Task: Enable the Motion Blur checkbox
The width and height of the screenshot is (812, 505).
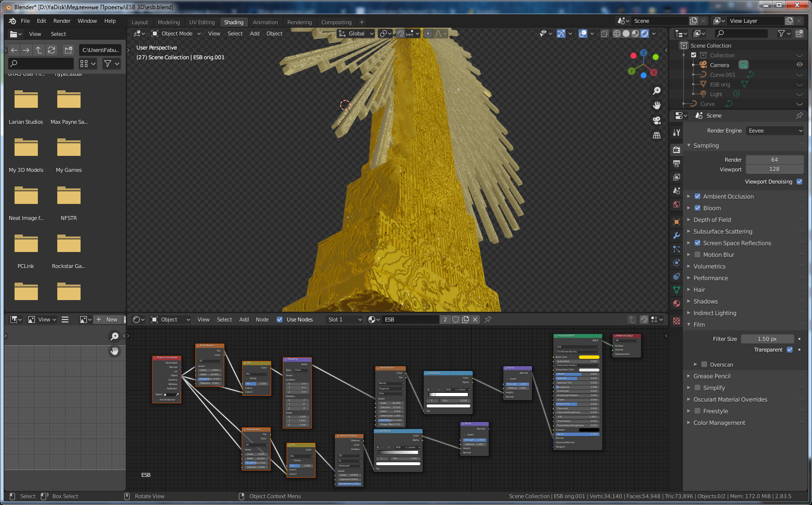Action: [697, 255]
